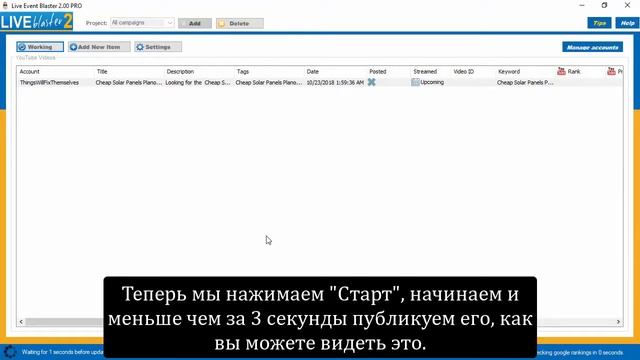Click the app icon in title bar

click(5, 6)
